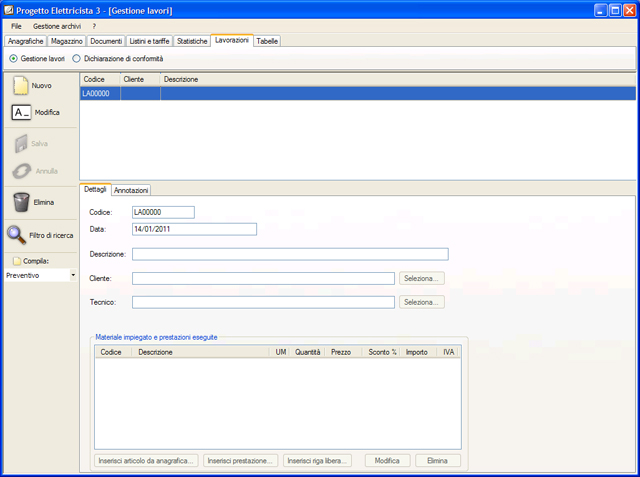This screenshot has height=477, width=640.
Task: Switch to the Anagrafiche tab
Action: tap(25, 41)
